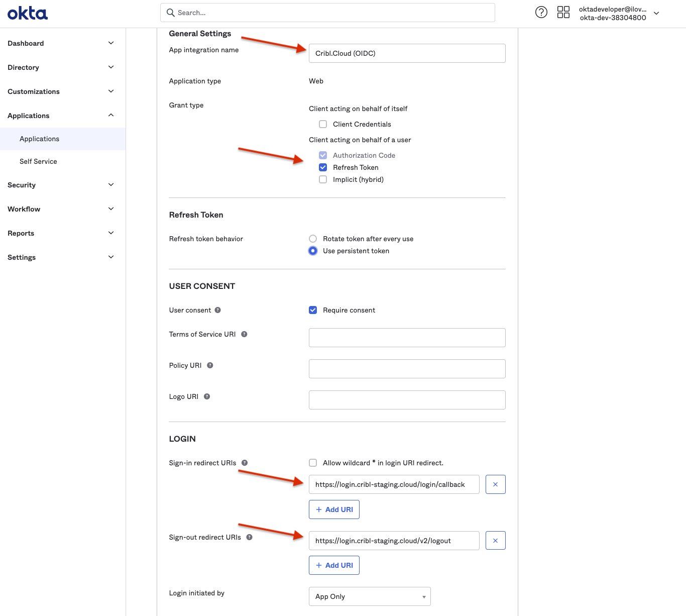The width and height of the screenshot is (686, 616).
Task: Enable Implicit (hybrid) grant type
Action: (x=323, y=179)
